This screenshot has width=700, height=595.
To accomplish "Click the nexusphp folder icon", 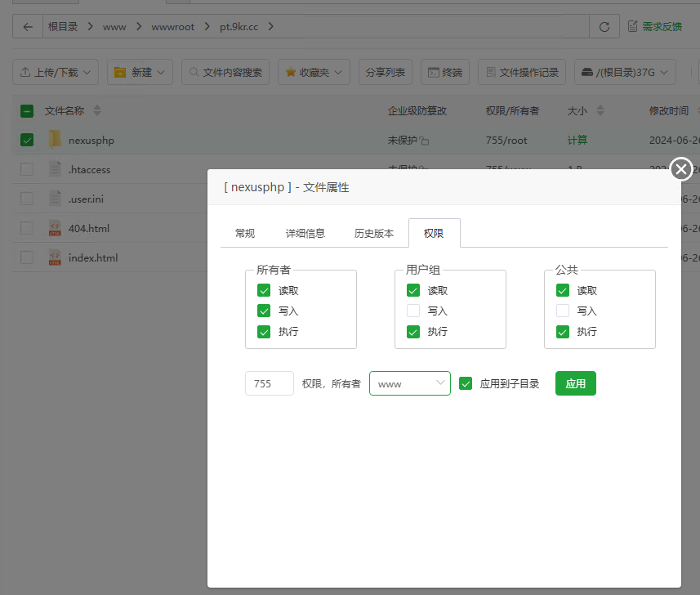I will pos(55,140).
